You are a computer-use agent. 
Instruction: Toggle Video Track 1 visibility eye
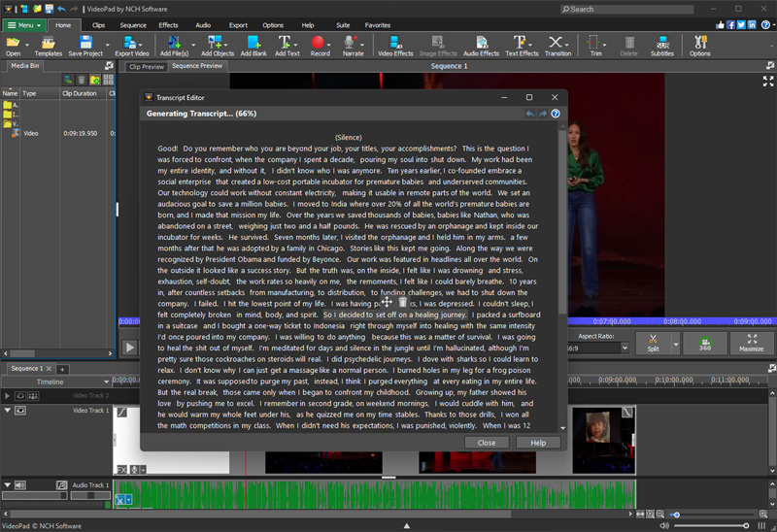pos(20,410)
